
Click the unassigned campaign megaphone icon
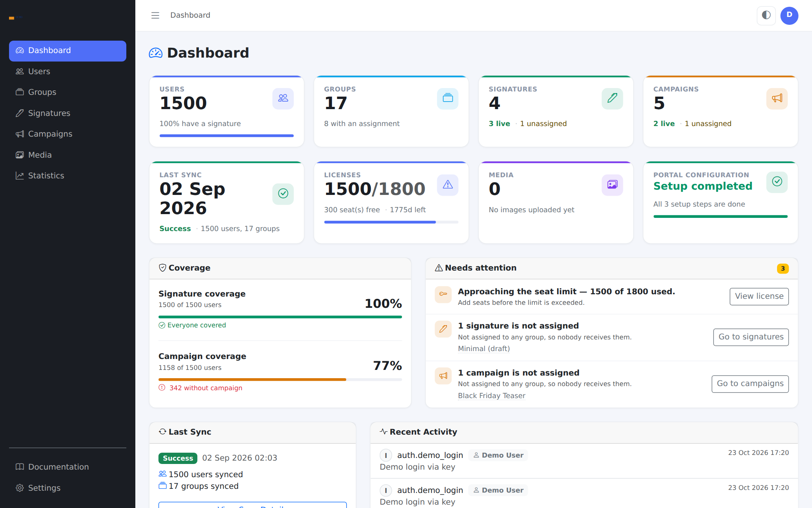[x=443, y=376]
